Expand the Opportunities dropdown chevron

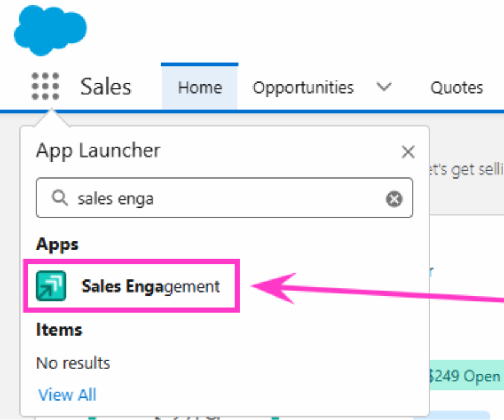384,87
